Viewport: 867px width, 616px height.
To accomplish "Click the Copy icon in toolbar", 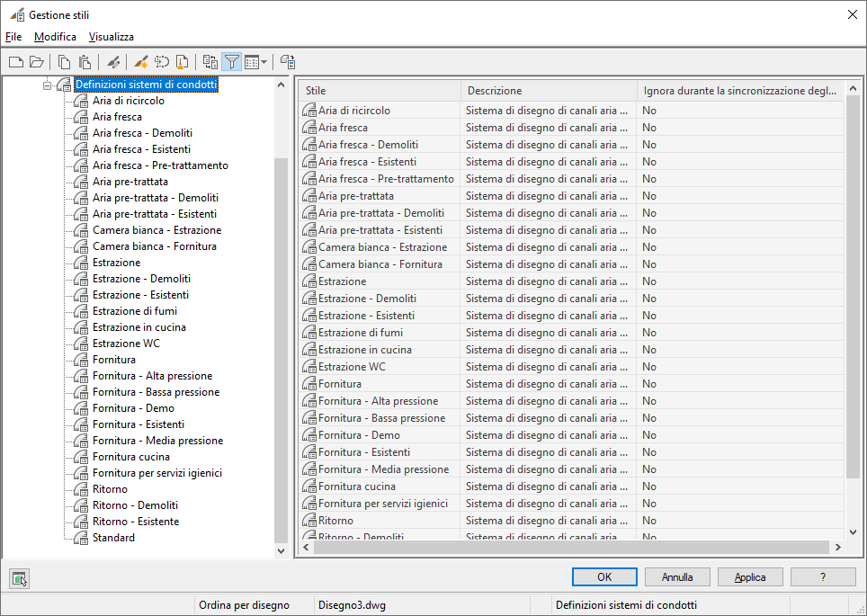I will (x=64, y=62).
